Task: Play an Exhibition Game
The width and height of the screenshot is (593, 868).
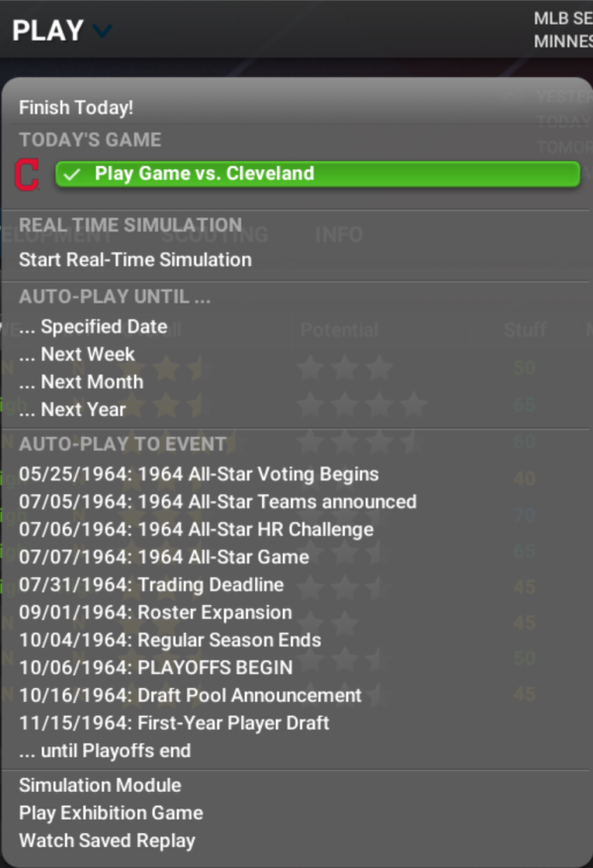Action: (x=111, y=813)
